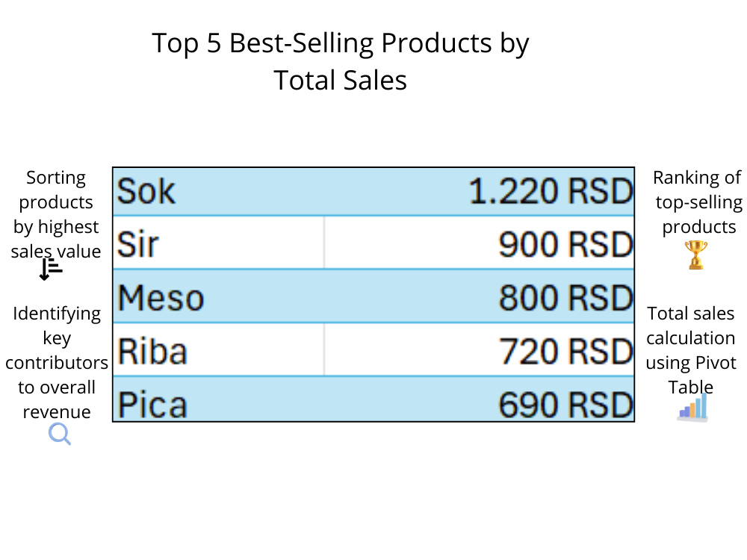Click the 'Ranking of top-selling products' text
Screen dimensions: 747x560
click(x=698, y=202)
